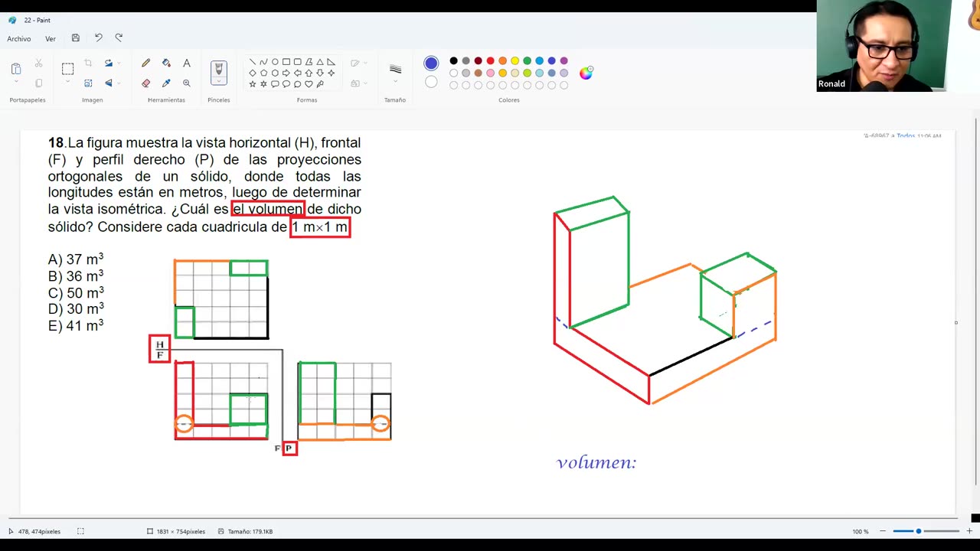The height and width of the screenshot is (551, 980).
Task: Pick the right arrow shape
Action: (286, 73)
